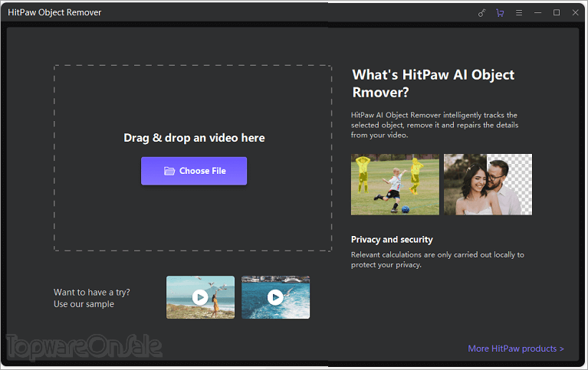Click the "Privacy and security" heading
The height and width of the screenshot is (370, 588).
[392, 240]
